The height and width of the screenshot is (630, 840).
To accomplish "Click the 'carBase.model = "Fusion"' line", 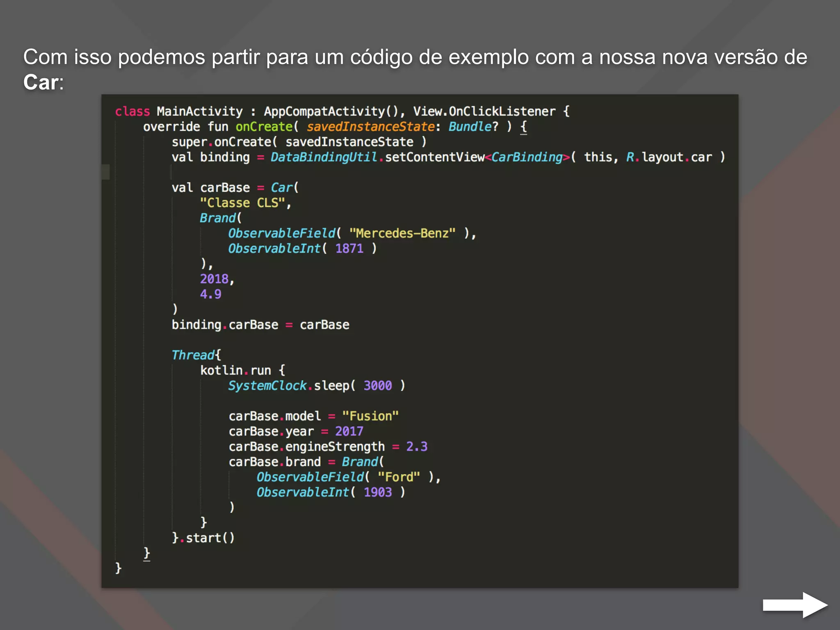I will tap(314, 416).
